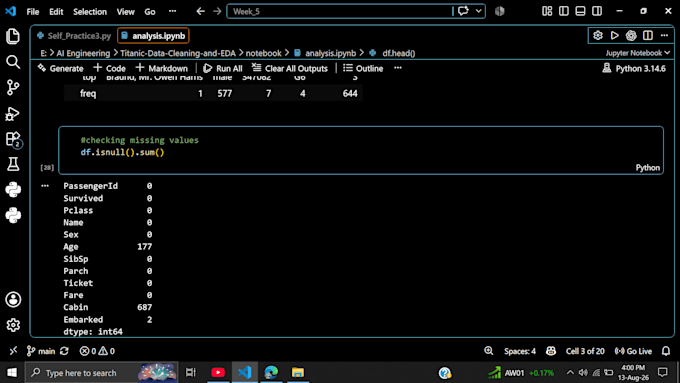Open the Source Control view
This screenshot has width=680, height=383.
tap(13, 88)
